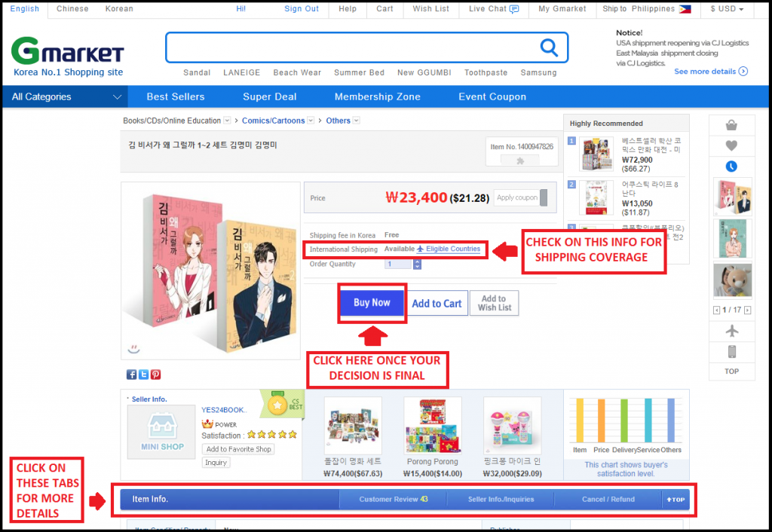
Task: Switch to Item Info. tab
Action: point(229,499)
